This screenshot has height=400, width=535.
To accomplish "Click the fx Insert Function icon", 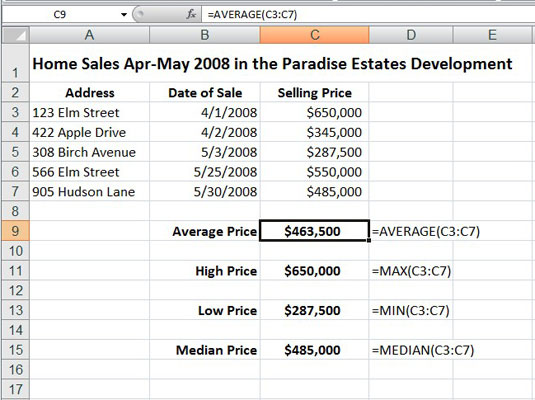I will tap(191, 14).
